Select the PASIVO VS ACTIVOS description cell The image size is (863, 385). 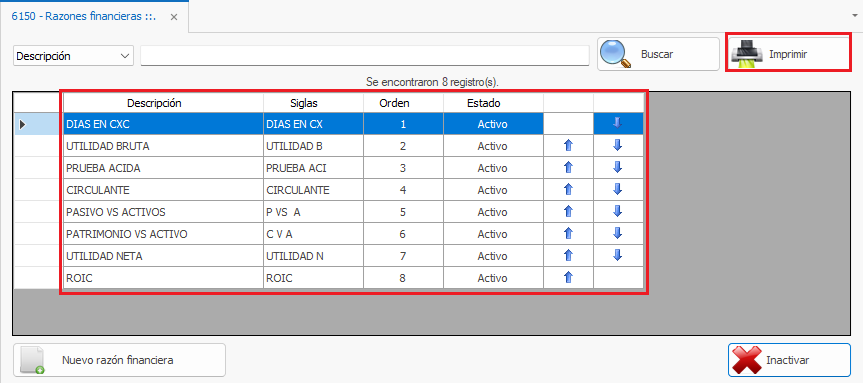point(163,212)
